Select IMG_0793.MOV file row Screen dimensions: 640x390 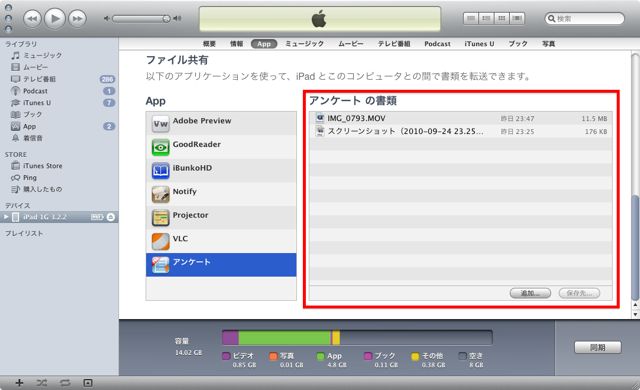click(461, 118)
